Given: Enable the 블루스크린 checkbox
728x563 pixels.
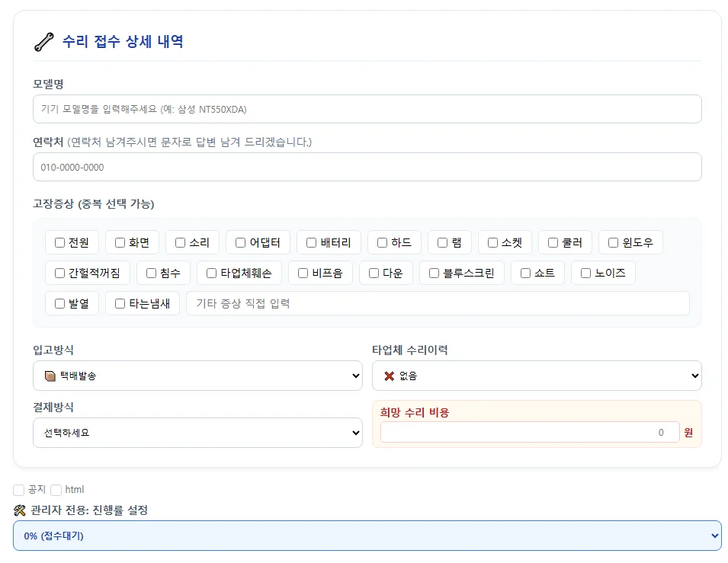Looking at the screenshot, I should (x=434, y=274).
